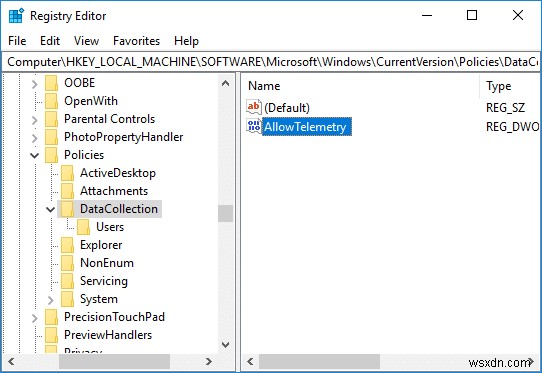Image resolution: width=542 pixels, height=373 pixels.
Task: Select the Attachments key label
Action: [114, 191]
